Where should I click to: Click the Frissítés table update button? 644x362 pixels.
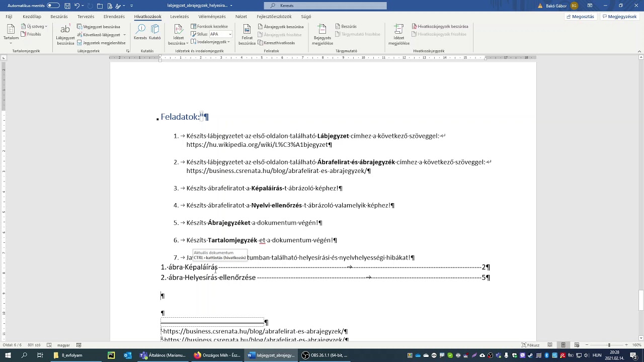(x=31, y=34)
